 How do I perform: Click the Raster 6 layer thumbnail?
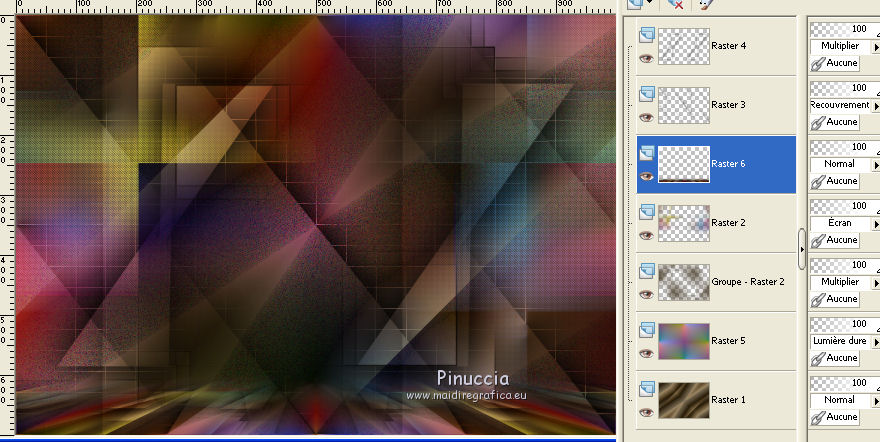tap(684, 164)
